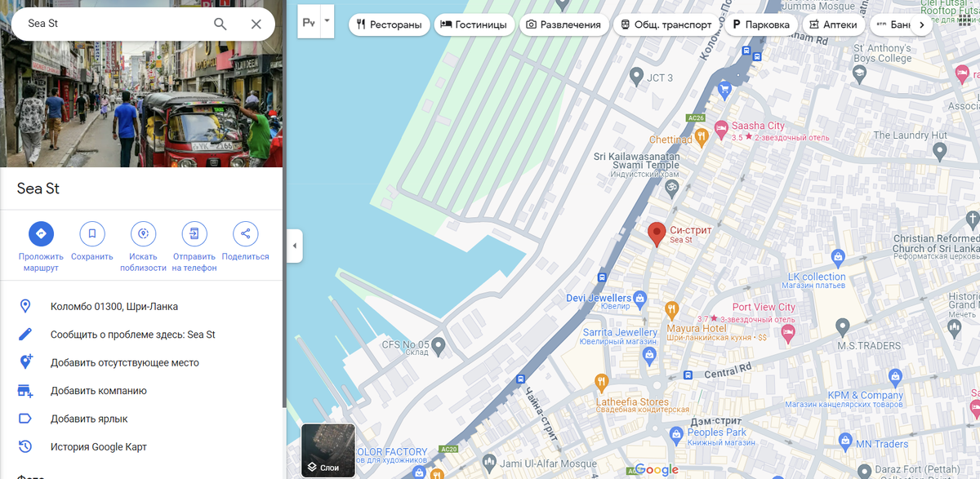980x479 pixels.
Task: Click the Jami Ul-Alfar Mosque label
Action: point(548,464)
